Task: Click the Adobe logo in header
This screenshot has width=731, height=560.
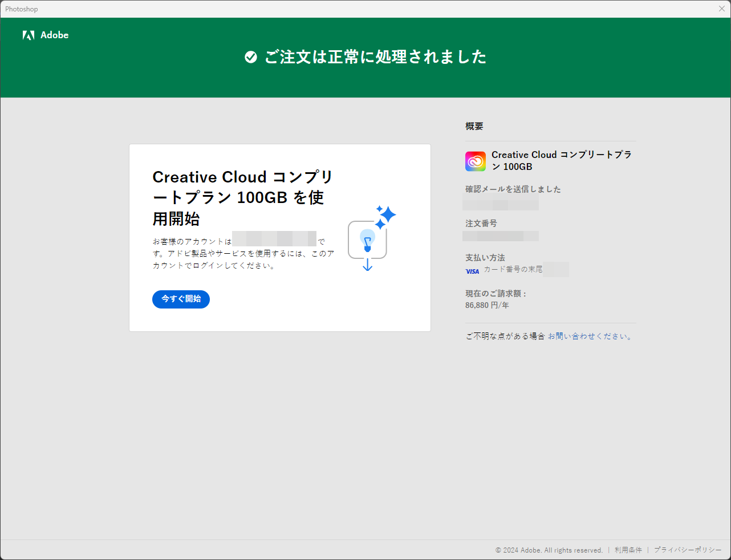Action: [x=46, y=35]
